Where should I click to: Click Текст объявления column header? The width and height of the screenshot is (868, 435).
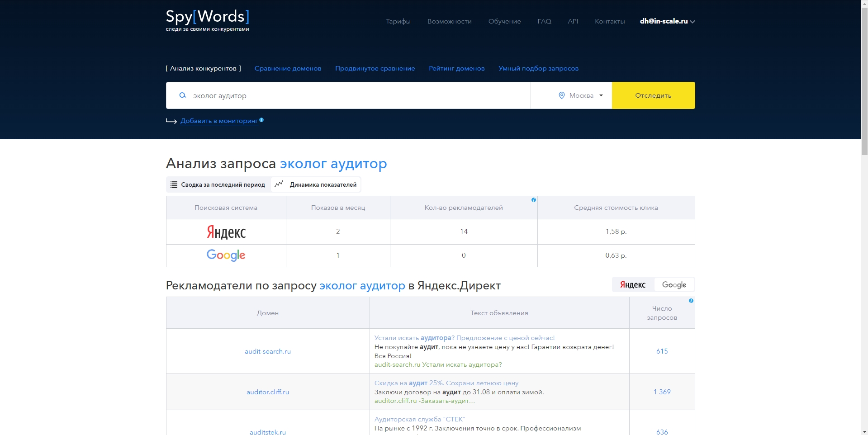499,313
